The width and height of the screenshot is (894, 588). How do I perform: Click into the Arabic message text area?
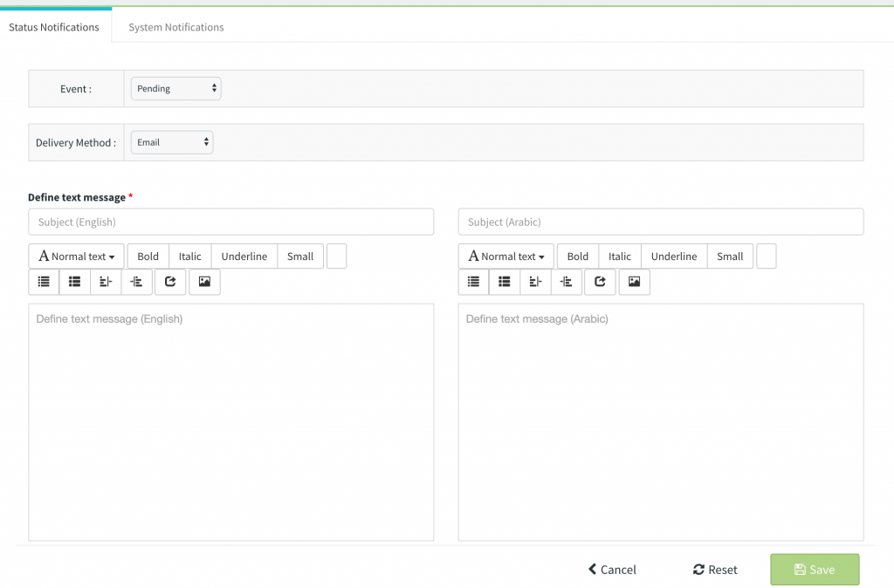coord(661,422)
